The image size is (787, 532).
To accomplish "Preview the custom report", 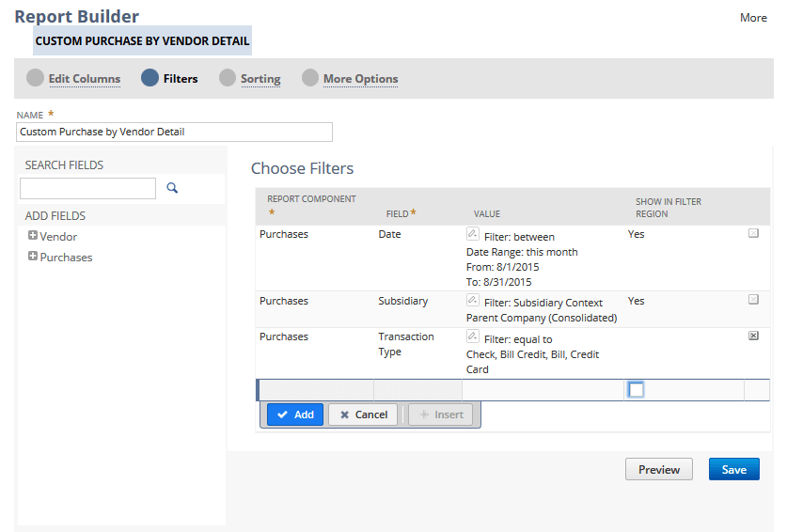I will click(x=659, y=469).
